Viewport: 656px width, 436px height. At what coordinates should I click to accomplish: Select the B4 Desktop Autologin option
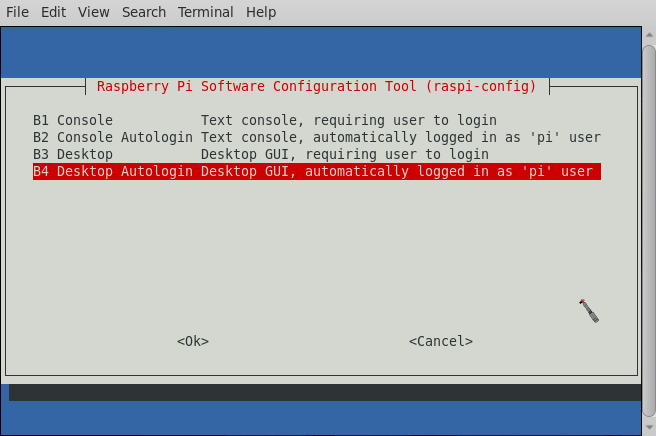pos(317,172)
